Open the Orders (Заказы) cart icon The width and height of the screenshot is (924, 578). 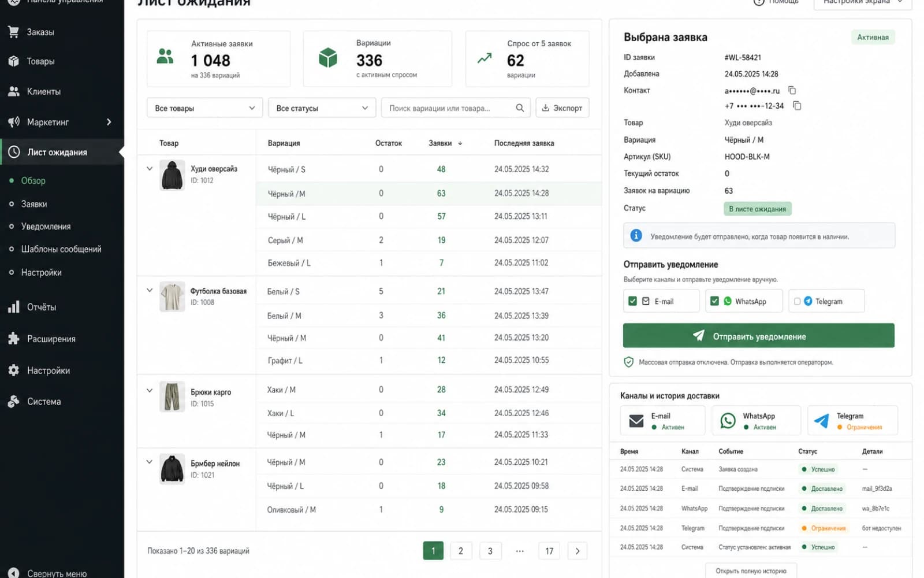(x=13, y=32)
